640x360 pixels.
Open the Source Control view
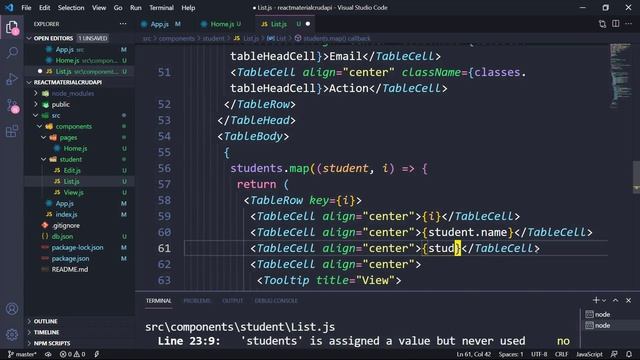12,106
